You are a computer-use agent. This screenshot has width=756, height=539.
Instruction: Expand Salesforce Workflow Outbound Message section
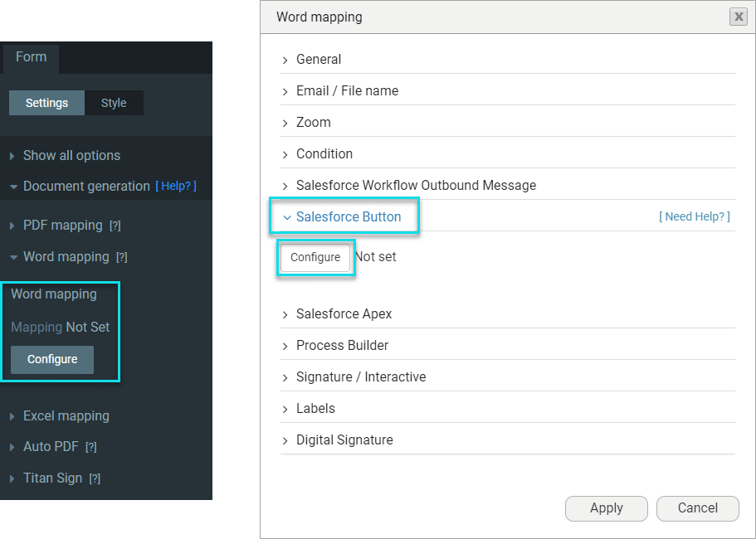416,186
